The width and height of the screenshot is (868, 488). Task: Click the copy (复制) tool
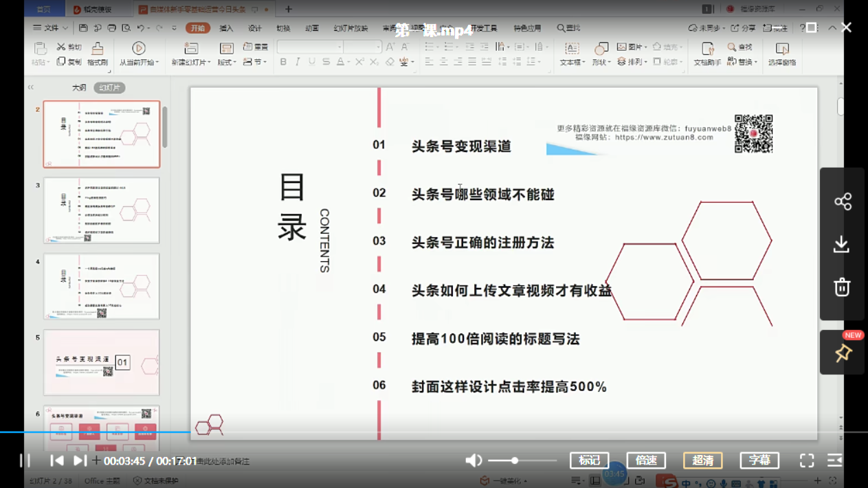pyautogui.click(x=69, y=62)
